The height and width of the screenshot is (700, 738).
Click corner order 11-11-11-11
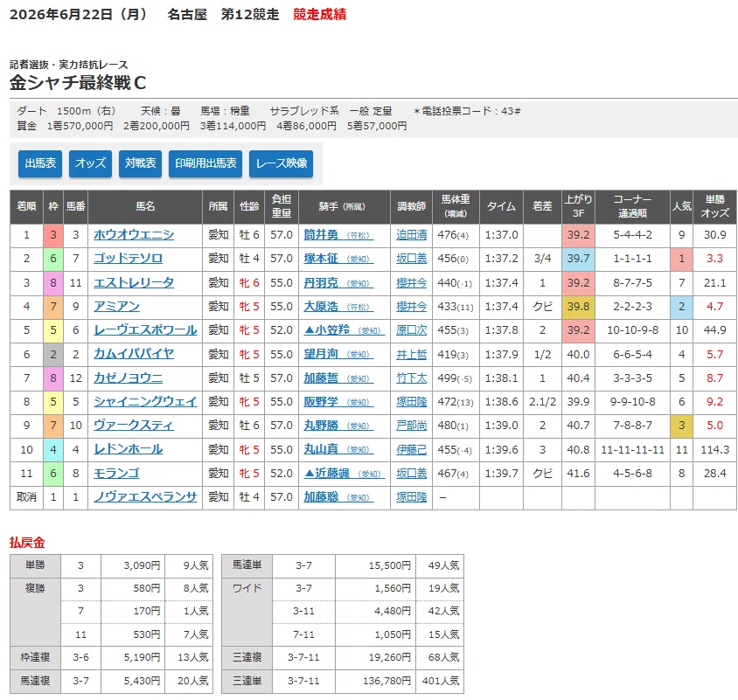pyautogui.click(x=632, y=449)
